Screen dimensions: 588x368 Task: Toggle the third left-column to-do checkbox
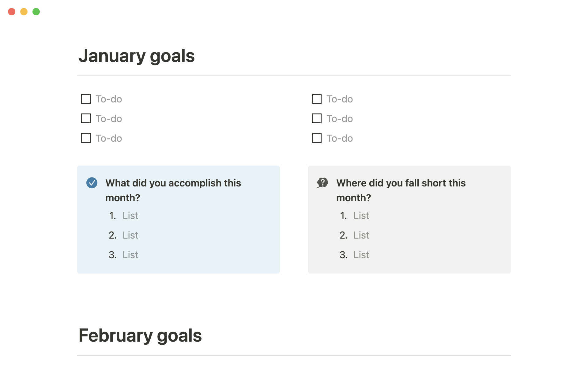click(86, 138)
